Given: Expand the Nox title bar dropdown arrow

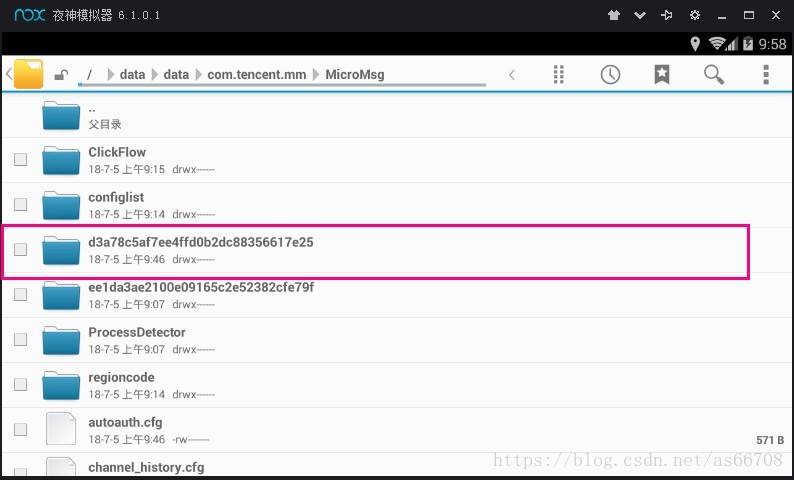Looking at the screenshot, I should coord(640,15).
